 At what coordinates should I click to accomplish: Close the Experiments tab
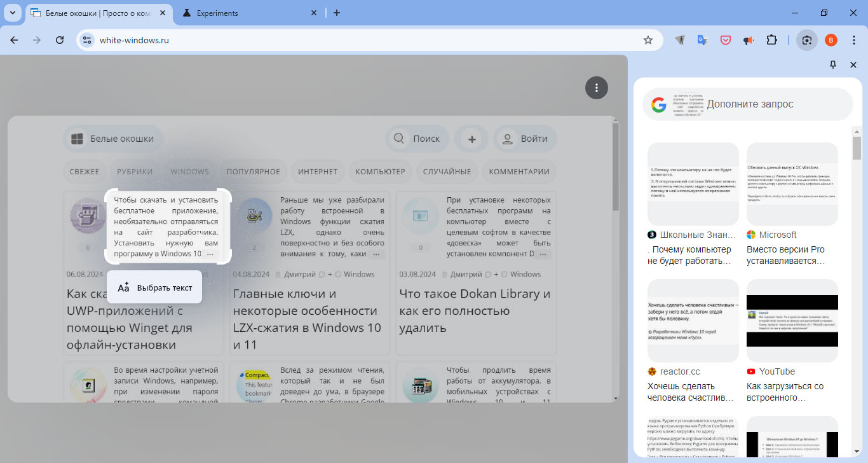tap(314, 13)
